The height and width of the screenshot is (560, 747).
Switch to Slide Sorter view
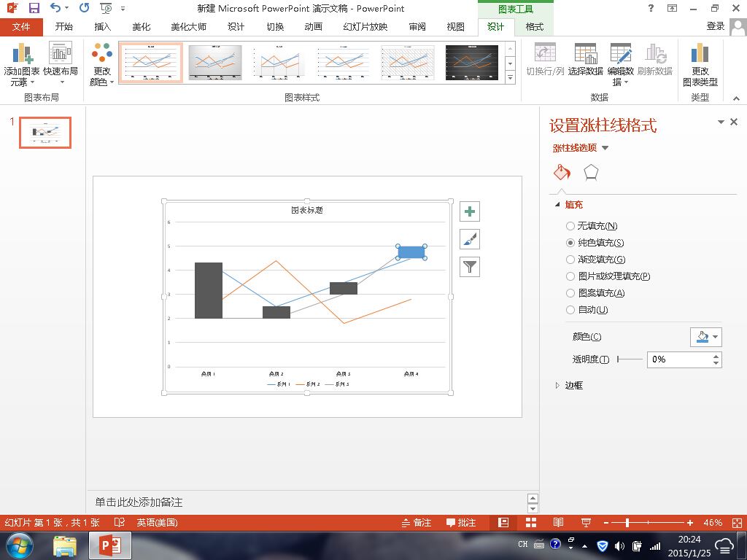531,522
